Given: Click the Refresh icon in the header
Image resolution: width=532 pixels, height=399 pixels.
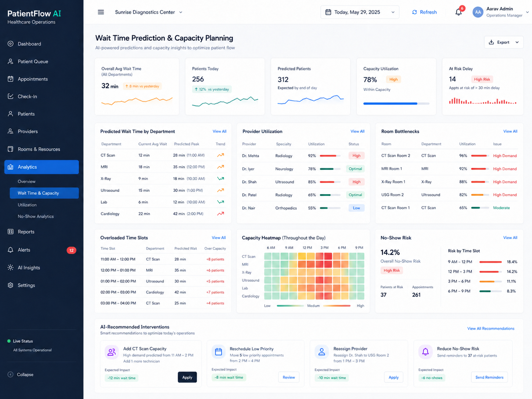Looking at the screenshot, I should 414,12.
